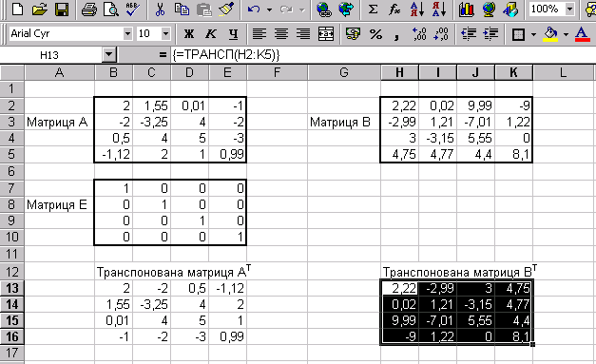596x364 pixels.
Task: Apply the borders button
Action: [518, 34]
